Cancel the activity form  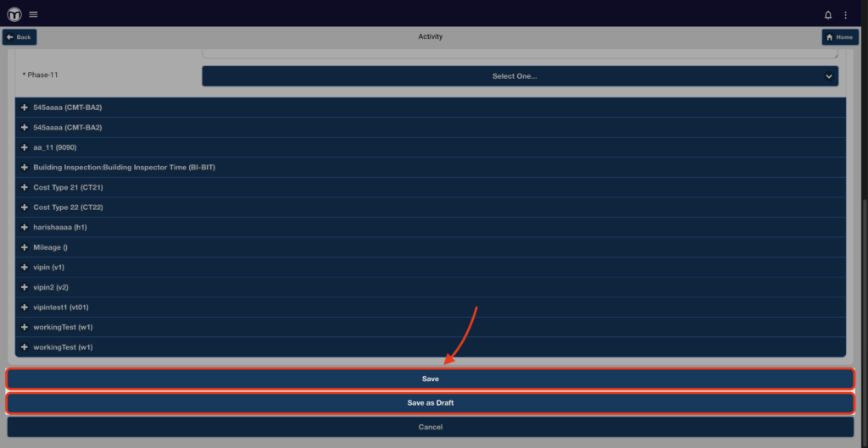tap(430, 427)
